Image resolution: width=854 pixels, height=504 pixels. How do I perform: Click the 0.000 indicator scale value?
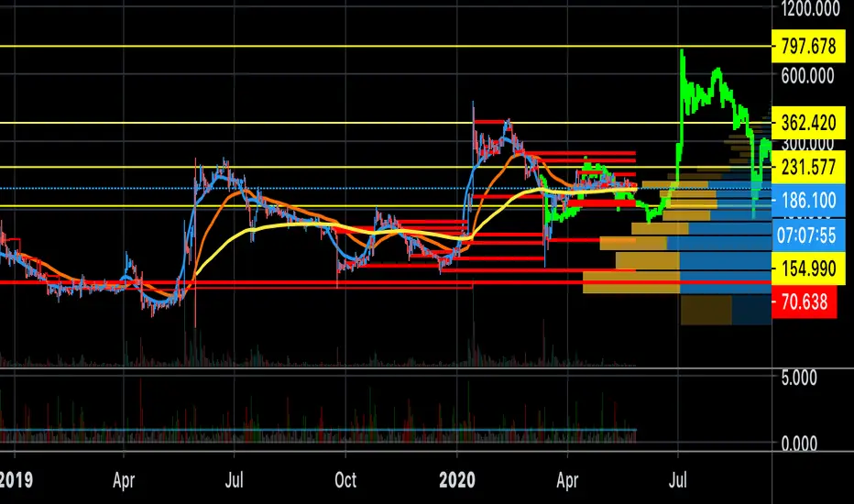(798, 444)
